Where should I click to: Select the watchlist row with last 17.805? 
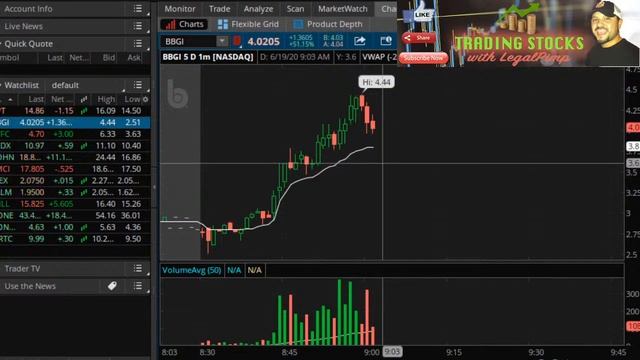tap(75, 169)
